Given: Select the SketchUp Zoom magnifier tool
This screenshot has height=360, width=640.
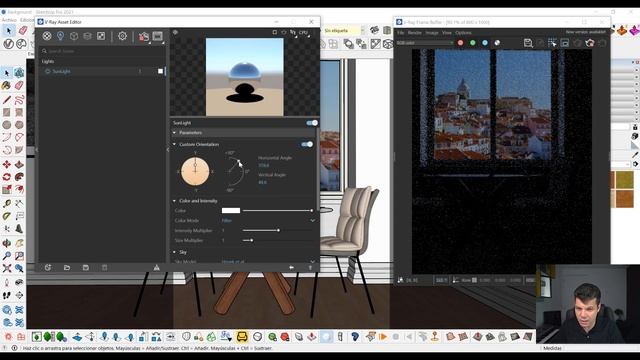Looking at the screenshot, I should pos(7,256).
